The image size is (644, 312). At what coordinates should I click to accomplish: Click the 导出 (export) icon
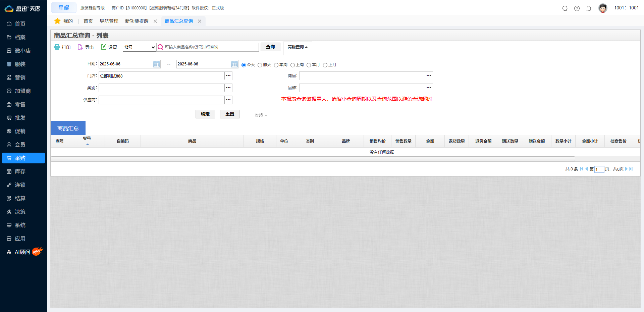pyautogui.click(x=86, y=47)
